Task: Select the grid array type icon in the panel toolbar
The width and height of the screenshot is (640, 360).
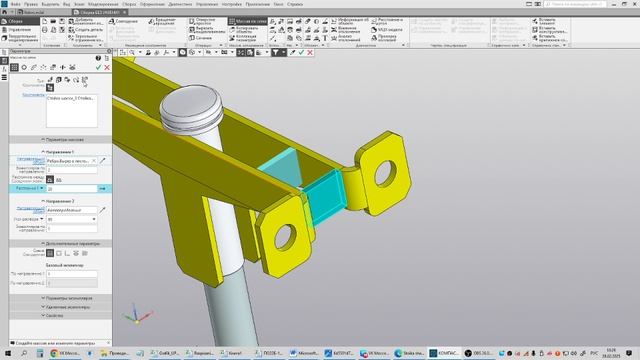Action: point(14,67)
